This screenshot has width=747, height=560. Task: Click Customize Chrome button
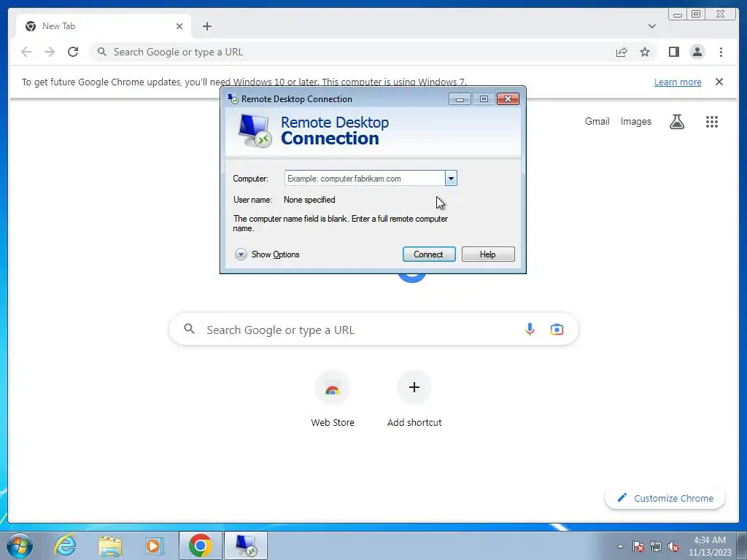[x=665, y=498]
